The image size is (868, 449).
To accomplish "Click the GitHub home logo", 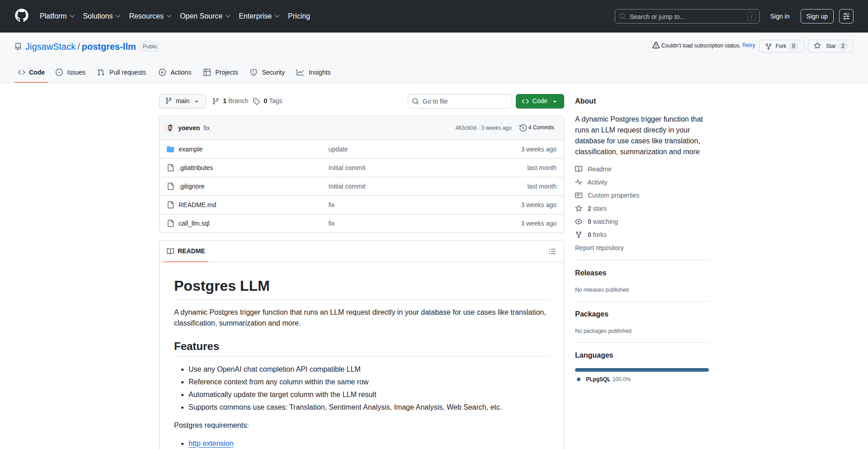I will [x=21, y=16].
